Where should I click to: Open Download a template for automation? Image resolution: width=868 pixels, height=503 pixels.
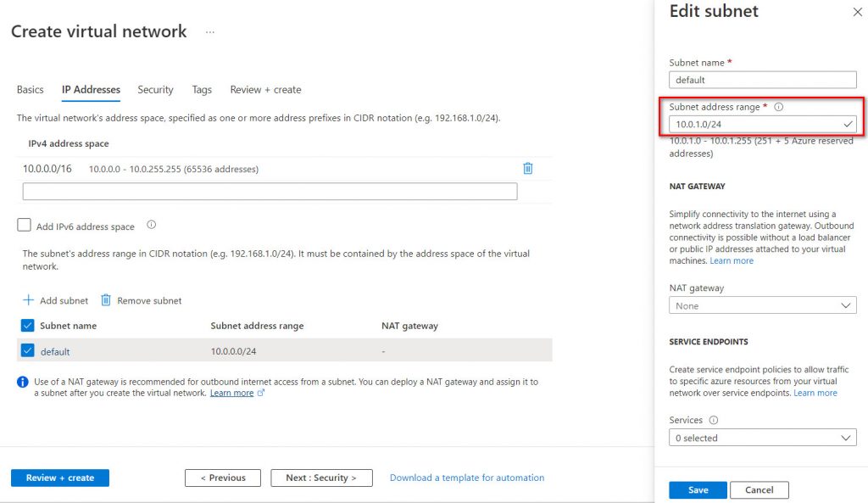(466, 478)
